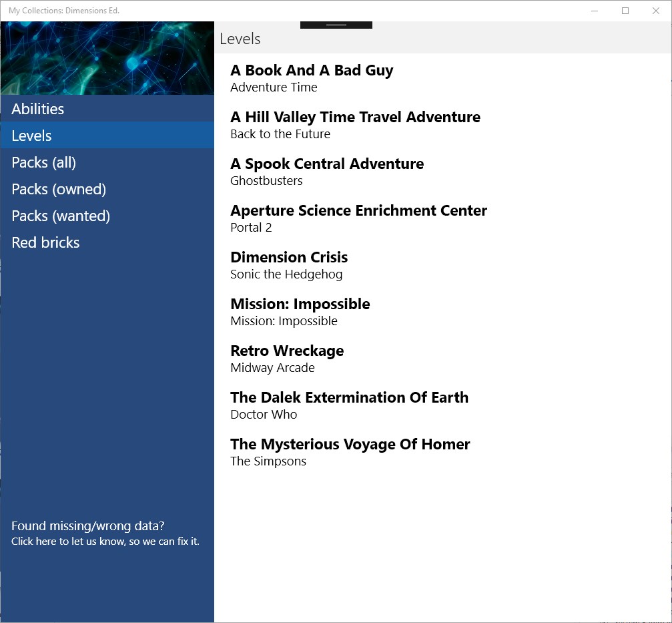Maximize the My Collections window
Viewport: 672px width, 623px height.
pos(625,11)
